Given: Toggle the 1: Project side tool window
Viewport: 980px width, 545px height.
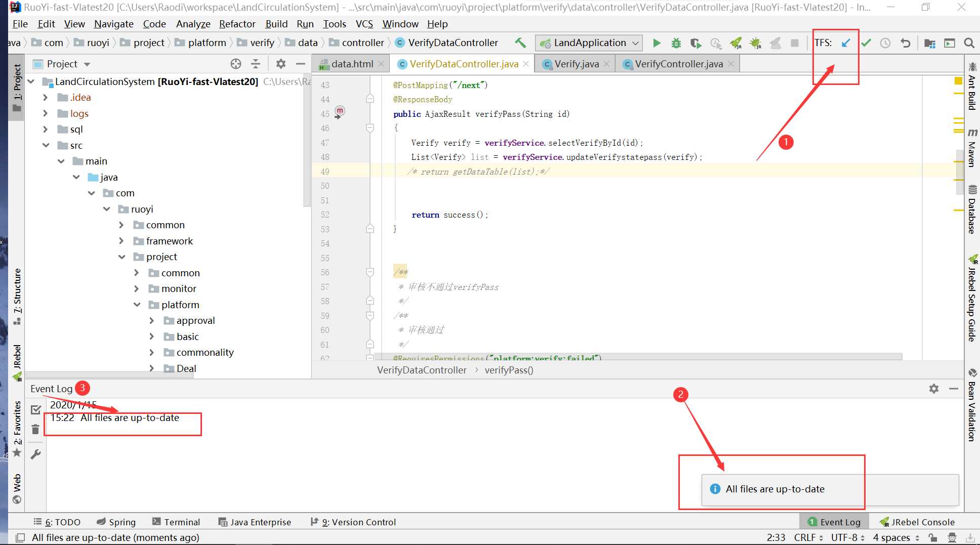Looking at the screenshot, I should 17,87.
